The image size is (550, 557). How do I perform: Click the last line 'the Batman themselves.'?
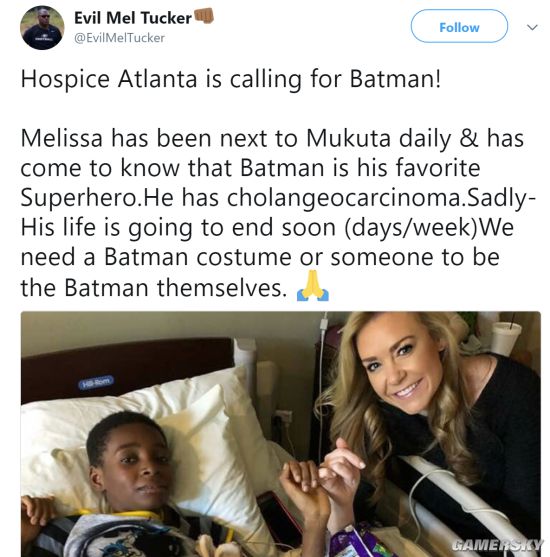coord(154,287)
